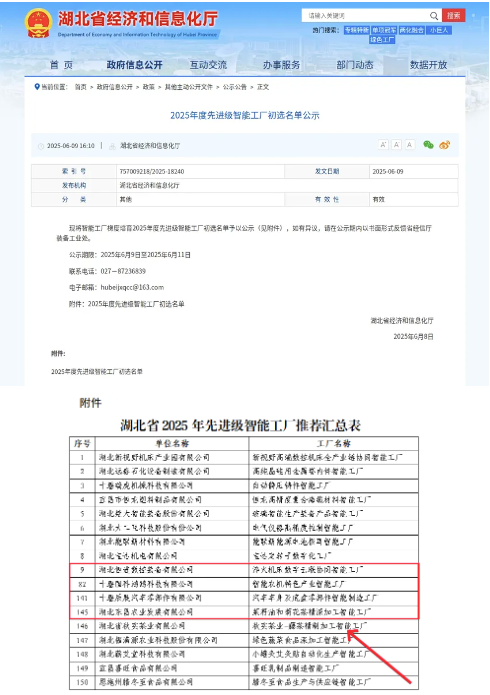This screenshot has width=490, height=695.
Task: Select the last A font size button
Action: 410,144
